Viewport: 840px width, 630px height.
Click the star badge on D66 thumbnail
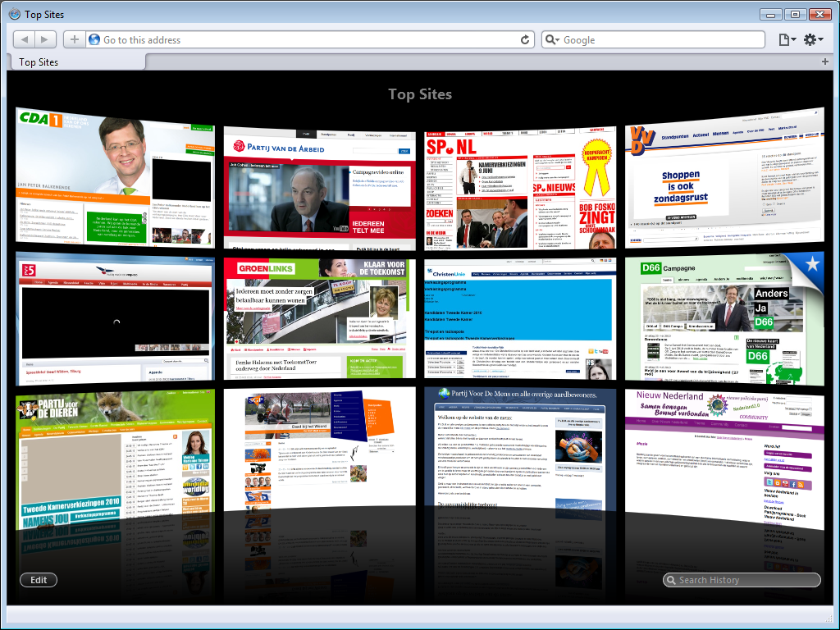pos(813,263)
